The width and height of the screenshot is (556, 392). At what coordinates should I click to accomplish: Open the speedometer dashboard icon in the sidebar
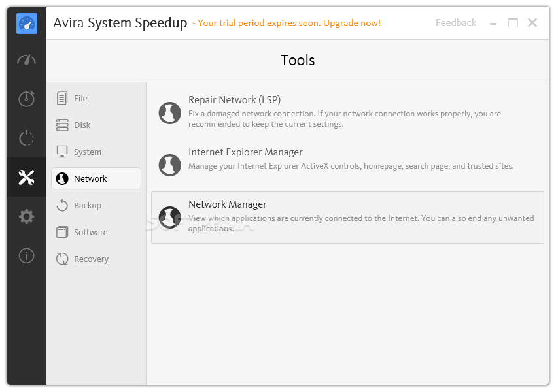click(x=27, y=60)
